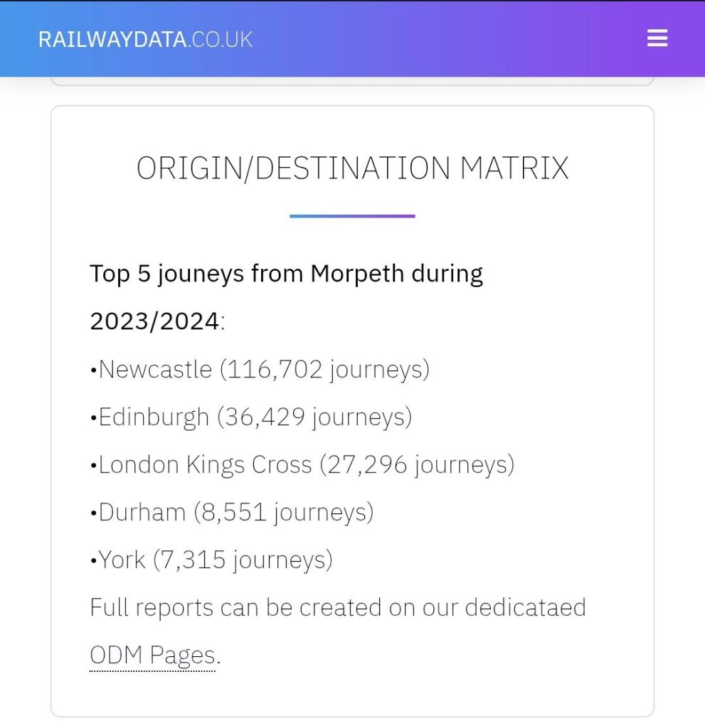Image resolution: width=705 pixels, height=728 pixels.
Task: Open the hamburger menu icon
Action: point(657,38)
